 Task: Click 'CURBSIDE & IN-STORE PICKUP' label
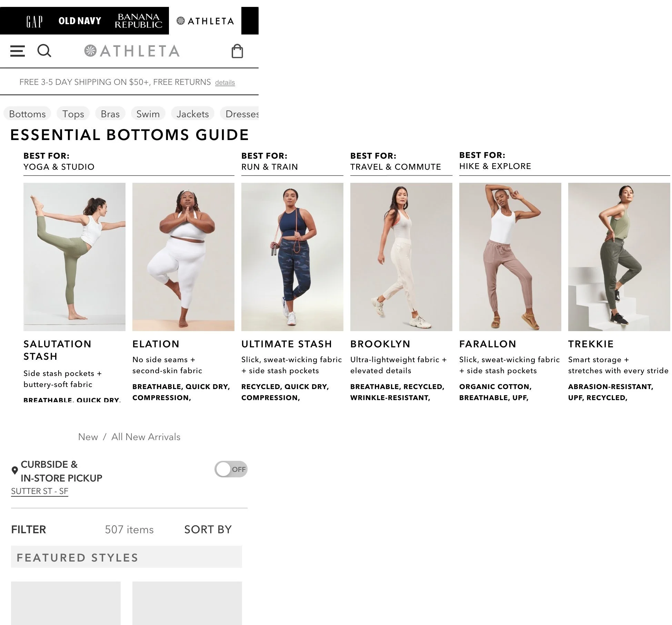[x=61, y=471]
